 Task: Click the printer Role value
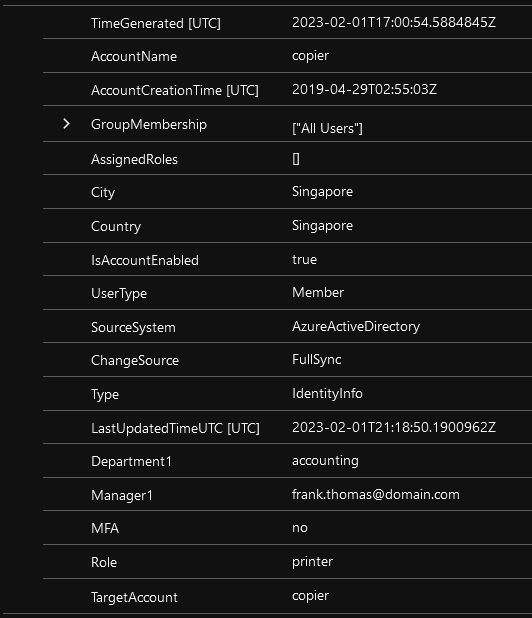(312, 562)
